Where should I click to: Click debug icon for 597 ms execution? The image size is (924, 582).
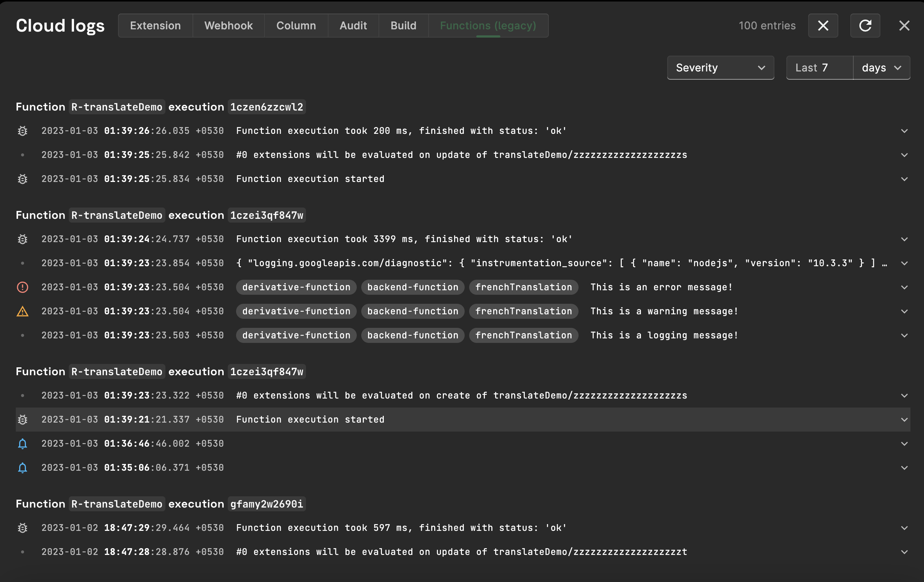[x=23, y=528]
